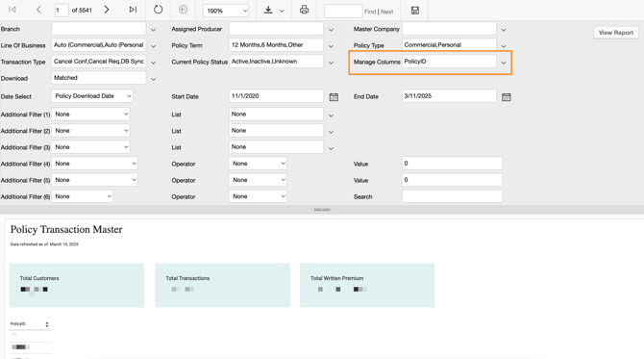
Task: Refresh the report
Action: [159, 10]
